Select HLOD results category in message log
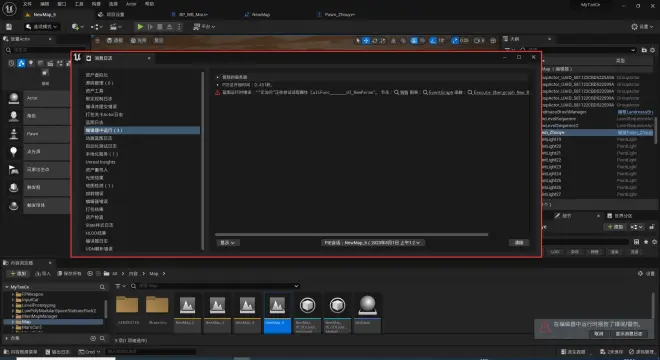The image size is (660, 360). coord(96,233)
